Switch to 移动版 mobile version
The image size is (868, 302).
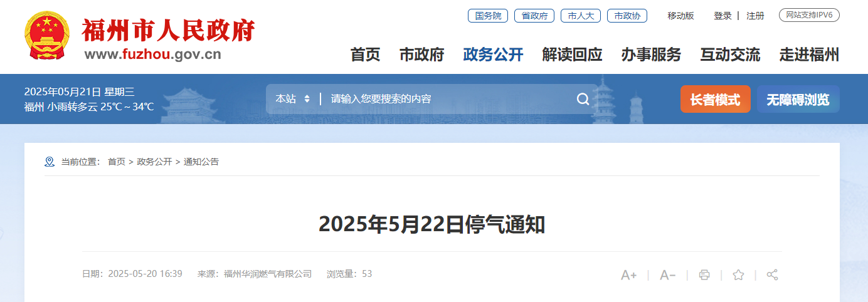(x=680, y=16)
